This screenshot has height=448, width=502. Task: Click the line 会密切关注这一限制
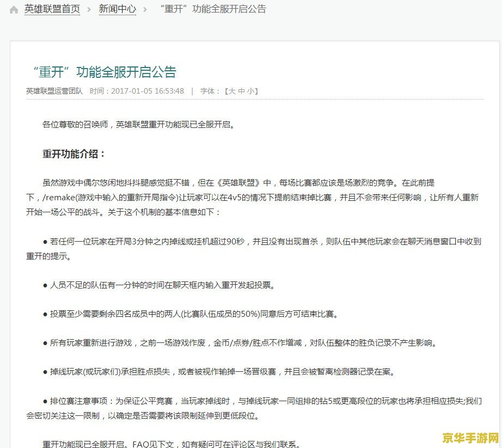coord(143,416)
